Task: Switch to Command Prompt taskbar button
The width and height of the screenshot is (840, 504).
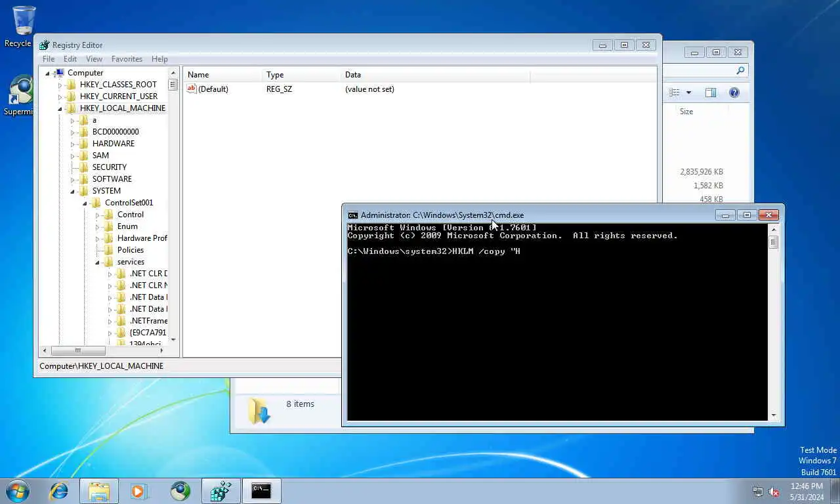Action: click(x=261, y=491)
